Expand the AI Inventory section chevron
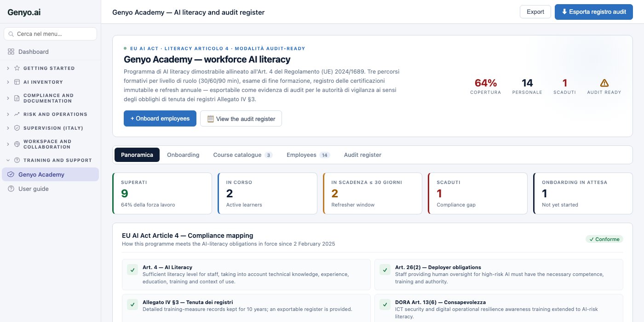The image size is (644, 322). click(x=8, y=82)
